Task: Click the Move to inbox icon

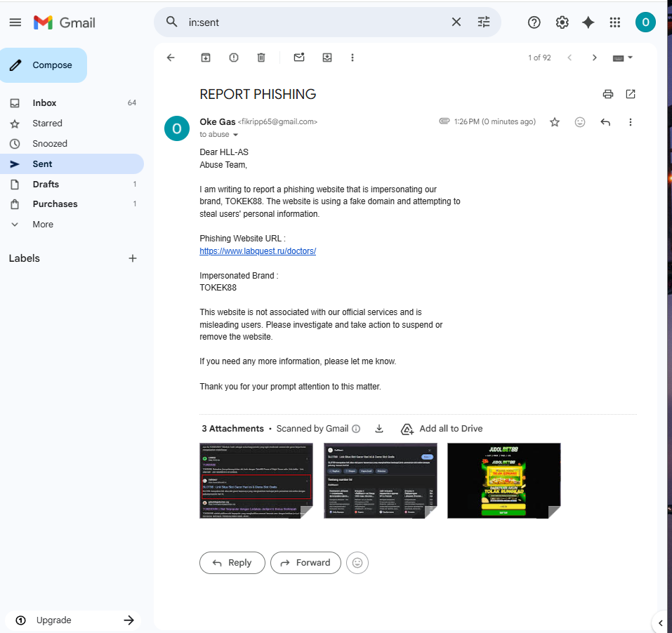Action: pos(327,58)
